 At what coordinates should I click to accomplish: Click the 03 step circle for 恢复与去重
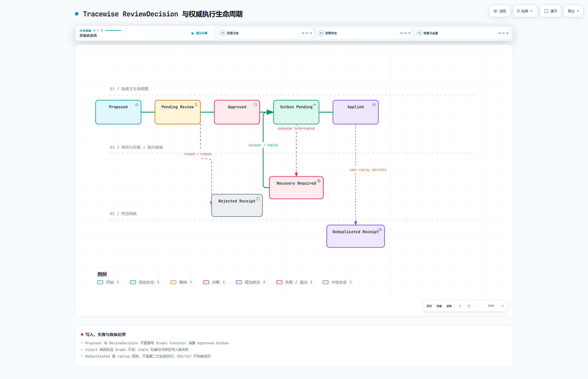[419, 33]
